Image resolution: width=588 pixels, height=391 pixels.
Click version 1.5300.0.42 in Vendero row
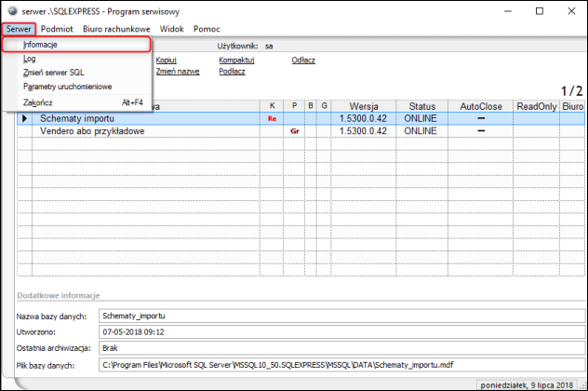click(x=363, y=131)
